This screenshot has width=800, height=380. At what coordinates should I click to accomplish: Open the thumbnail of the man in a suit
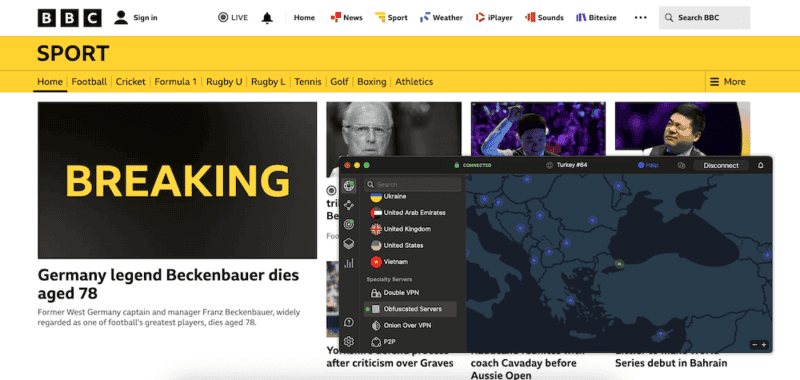tap(683, 129)
